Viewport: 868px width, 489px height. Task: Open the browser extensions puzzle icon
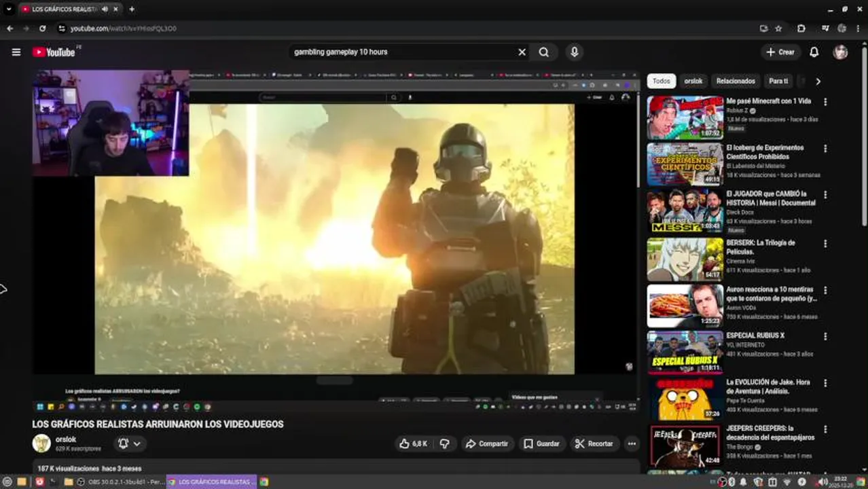pos(801,29)
